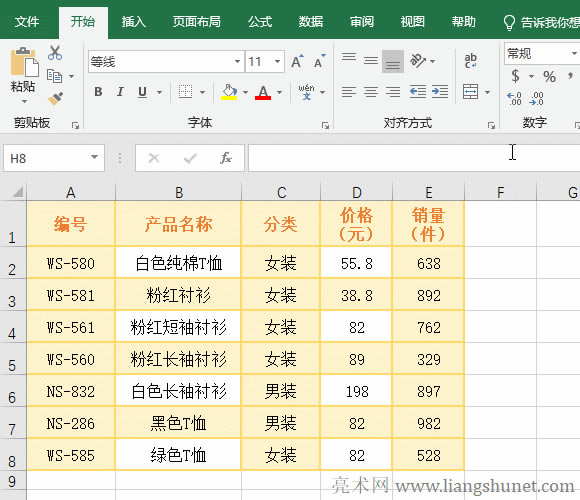The image size is (580, 500).
Task: Decrease decimal places
Action: coord(536,99)
